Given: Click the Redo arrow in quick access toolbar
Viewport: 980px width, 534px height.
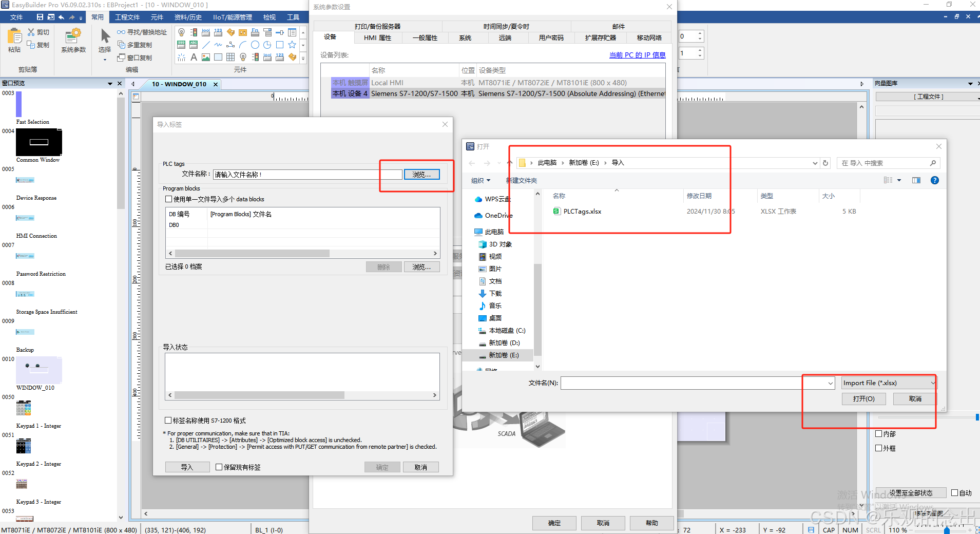Looking at the screenshot, I should tap(72, 17).
